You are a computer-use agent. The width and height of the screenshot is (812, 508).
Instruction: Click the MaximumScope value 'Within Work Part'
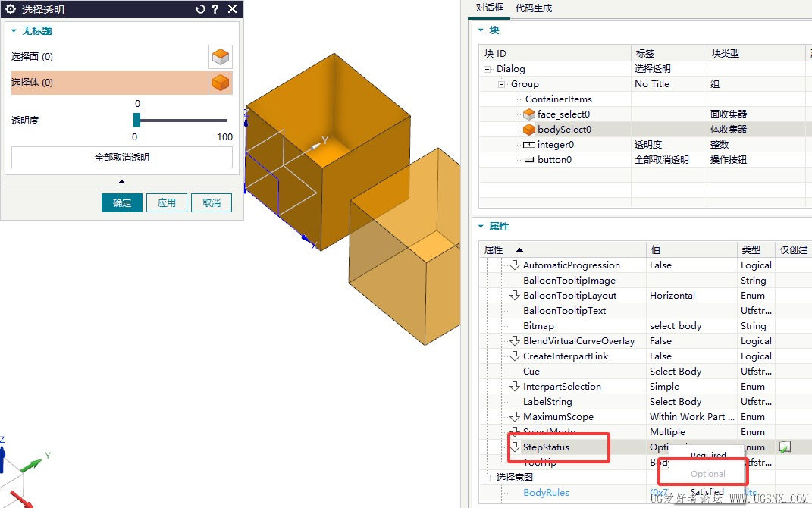point(692,416)
